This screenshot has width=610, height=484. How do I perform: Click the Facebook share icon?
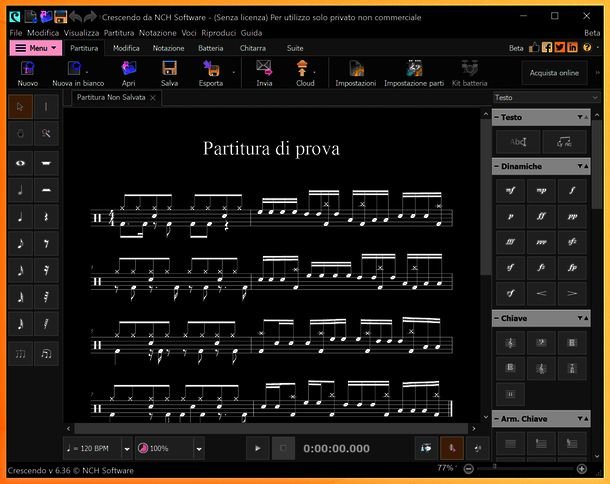coord(547,48)
